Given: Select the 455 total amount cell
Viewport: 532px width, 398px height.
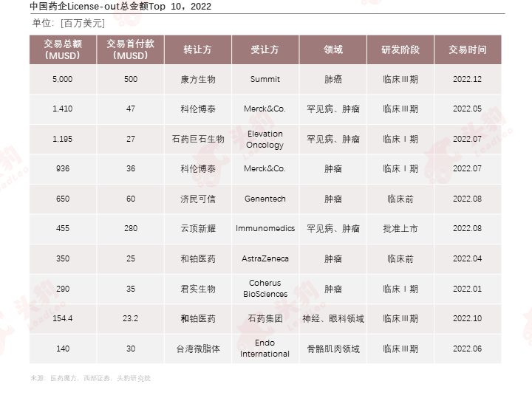Looking at the screenshot, I should point(63,228).
